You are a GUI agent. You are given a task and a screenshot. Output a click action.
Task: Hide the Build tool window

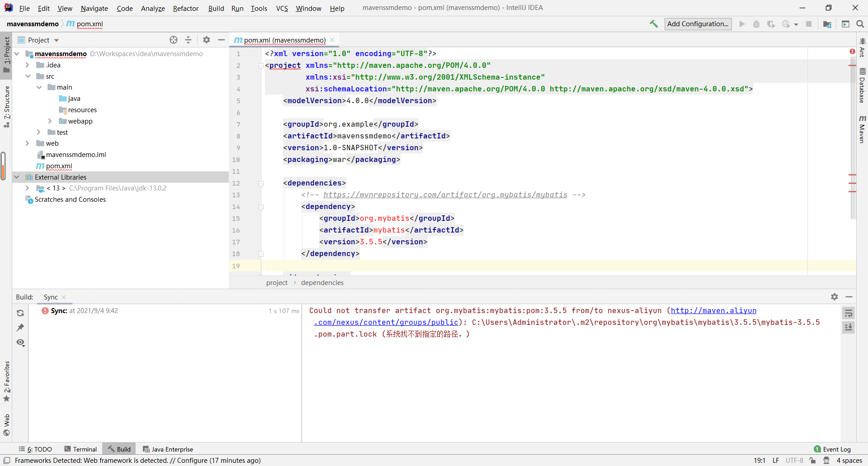tap(849, 297)
